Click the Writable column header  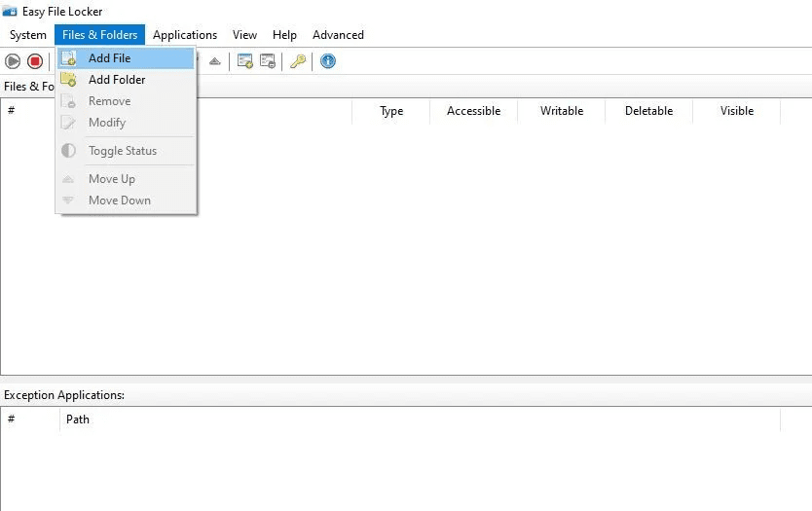point(562,111)
